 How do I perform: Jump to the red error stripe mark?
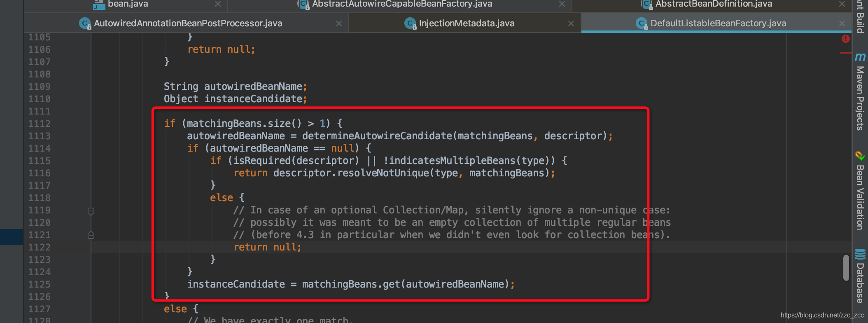(x=845, y=53)
